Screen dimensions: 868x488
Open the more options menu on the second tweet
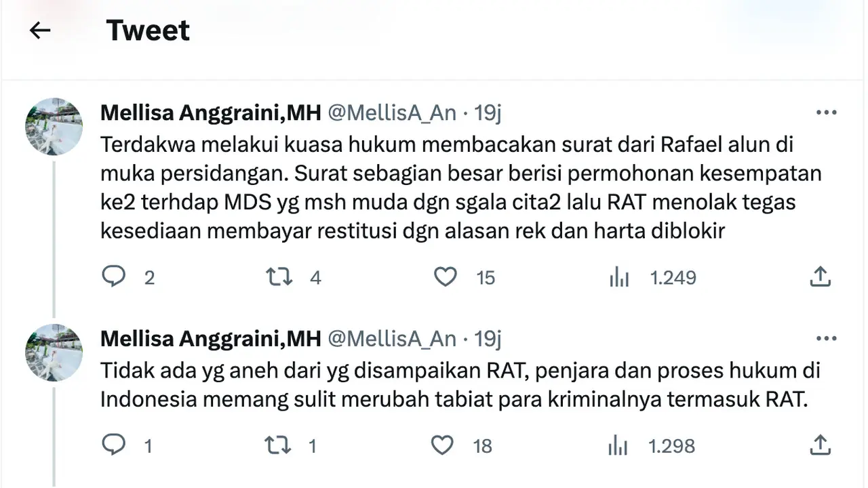827,338
